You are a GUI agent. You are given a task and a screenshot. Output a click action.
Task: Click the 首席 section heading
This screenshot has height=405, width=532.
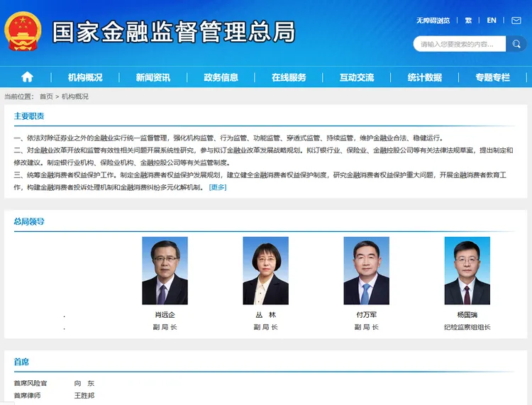(21, 362)
